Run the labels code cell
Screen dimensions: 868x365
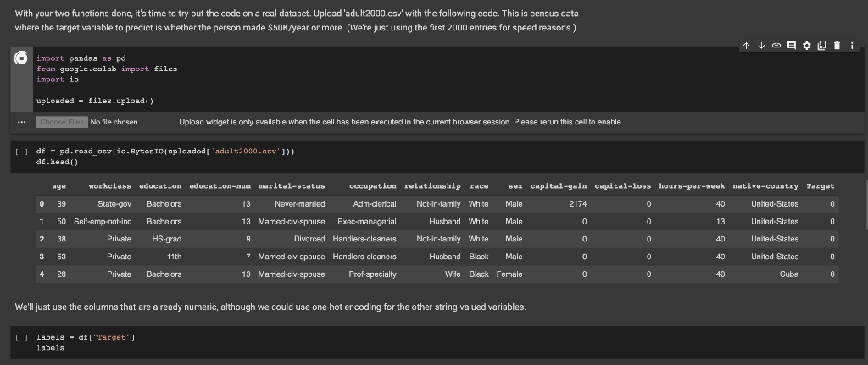21,337
